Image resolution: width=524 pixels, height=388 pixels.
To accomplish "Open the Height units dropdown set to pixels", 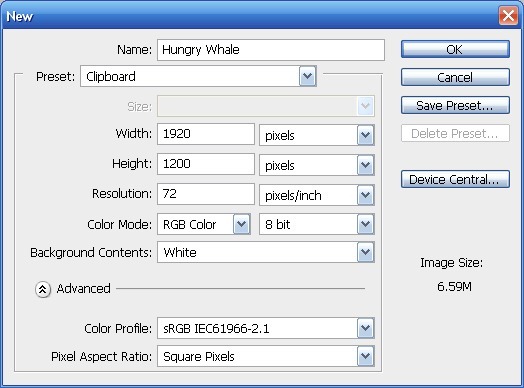I will (317, 165).
